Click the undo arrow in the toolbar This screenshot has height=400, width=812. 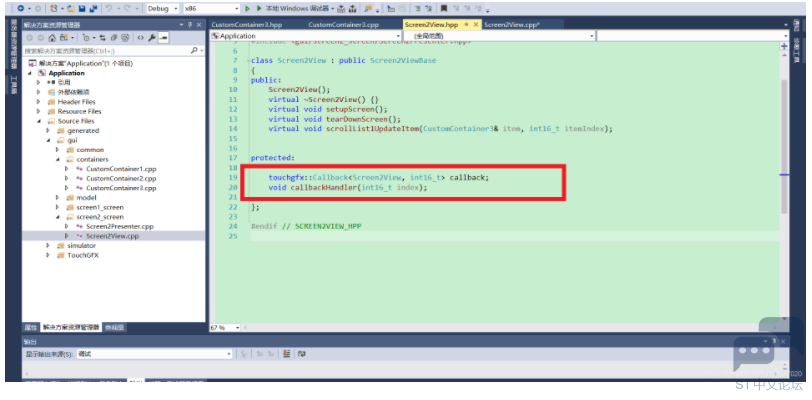coord(109,9)
